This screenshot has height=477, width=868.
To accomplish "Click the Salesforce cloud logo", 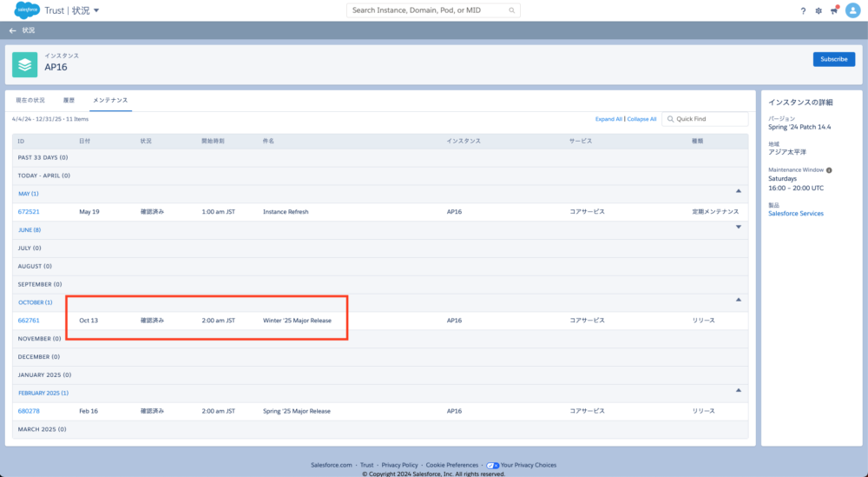I will pyautogui.click(x=27, y=10).
